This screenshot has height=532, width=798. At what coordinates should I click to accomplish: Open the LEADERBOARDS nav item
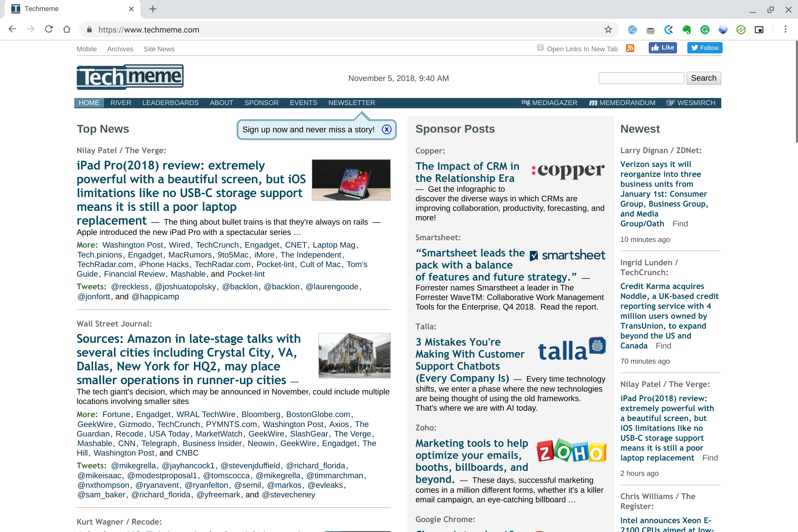pyautogui.click(x=170, y=103)
